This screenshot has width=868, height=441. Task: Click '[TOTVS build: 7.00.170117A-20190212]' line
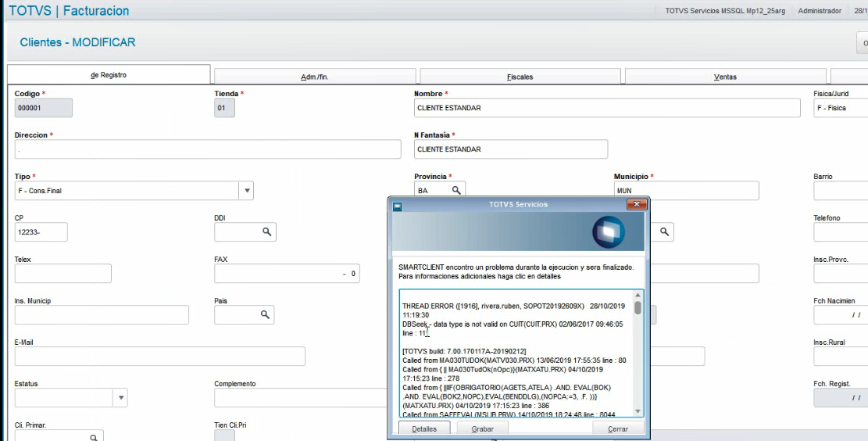coord(464,351)
